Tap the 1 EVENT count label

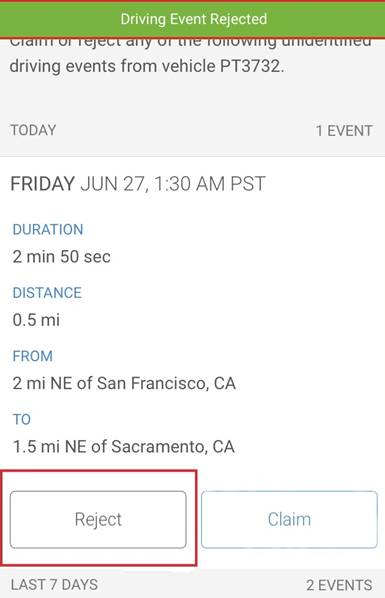tap(344, 131)
